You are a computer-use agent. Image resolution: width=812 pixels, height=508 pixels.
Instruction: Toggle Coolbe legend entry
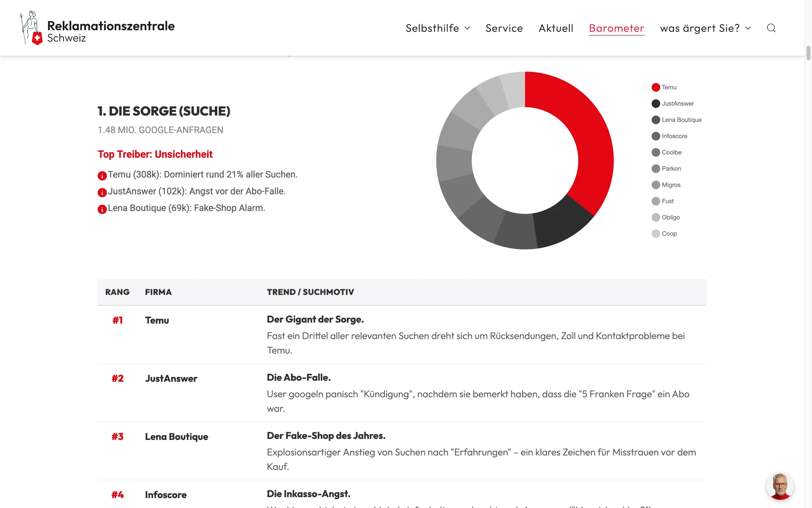(x=667, y=152)
